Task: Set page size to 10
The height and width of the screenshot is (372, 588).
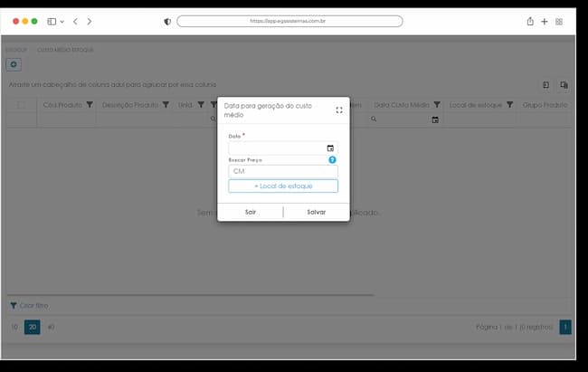Action: [x=14, y=327]
